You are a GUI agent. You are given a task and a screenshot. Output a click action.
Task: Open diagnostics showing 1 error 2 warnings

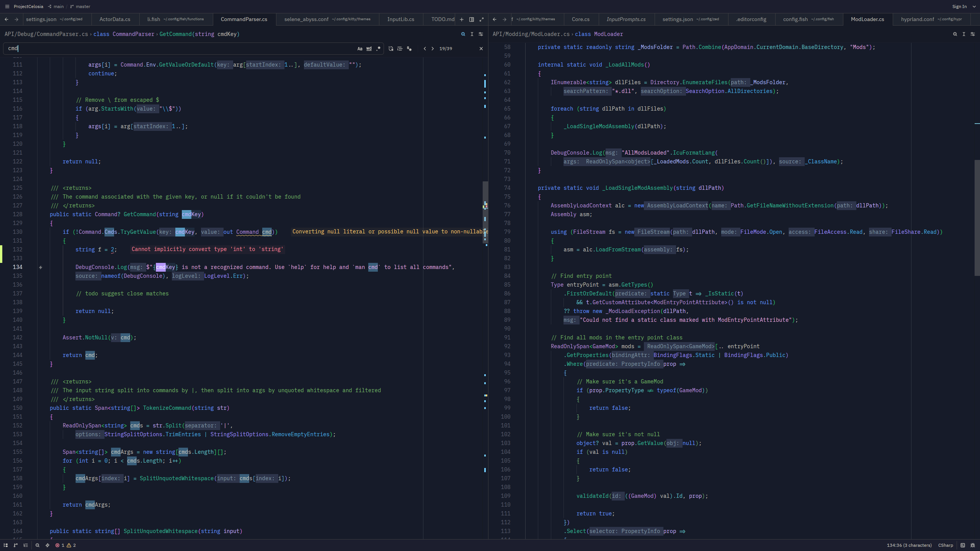65,545
